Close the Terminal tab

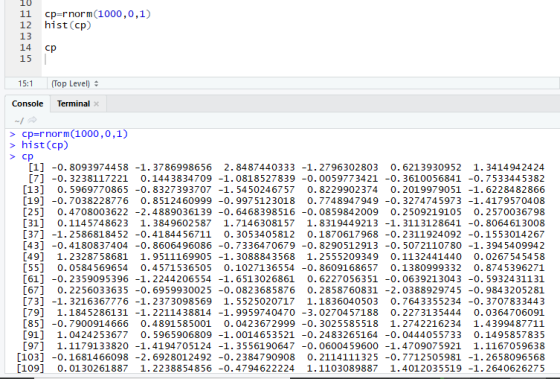pos(96,104)
